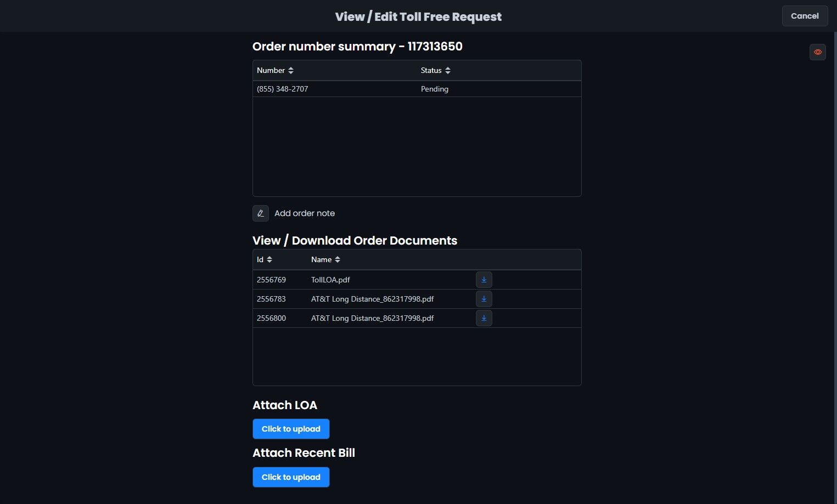This screenshot has height=504, width=837.
Task: Download document with Id 2556800
Action: tap(484, 318)
